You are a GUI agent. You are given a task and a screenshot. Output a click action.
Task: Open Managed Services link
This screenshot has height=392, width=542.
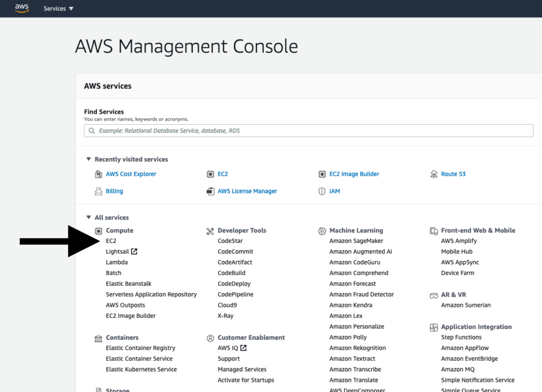point(242,369)
